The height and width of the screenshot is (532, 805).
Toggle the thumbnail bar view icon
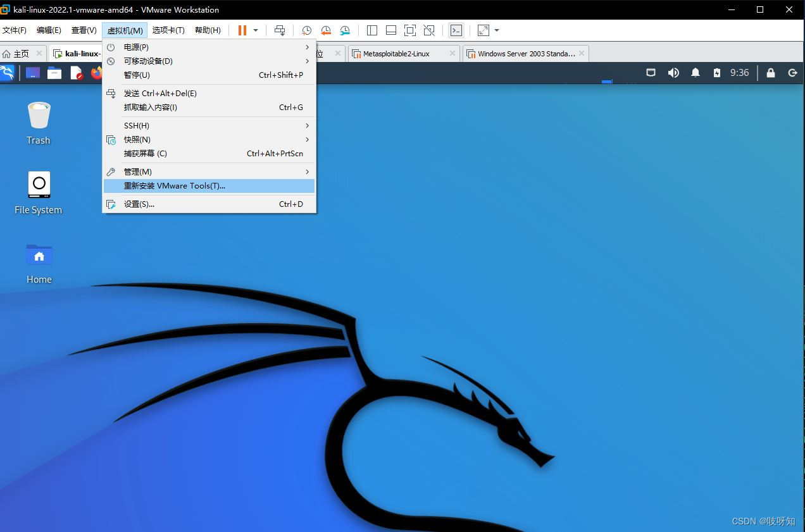[x=391, y=30]
